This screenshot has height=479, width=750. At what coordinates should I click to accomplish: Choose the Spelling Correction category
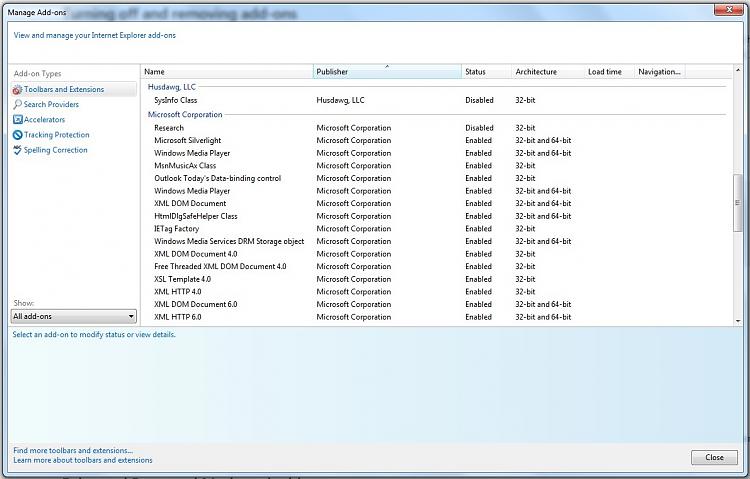point(56,150)
